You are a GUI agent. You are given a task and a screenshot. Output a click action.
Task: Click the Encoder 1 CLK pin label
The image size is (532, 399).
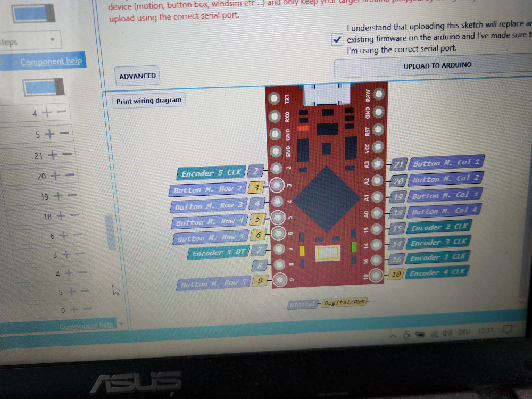438,257
